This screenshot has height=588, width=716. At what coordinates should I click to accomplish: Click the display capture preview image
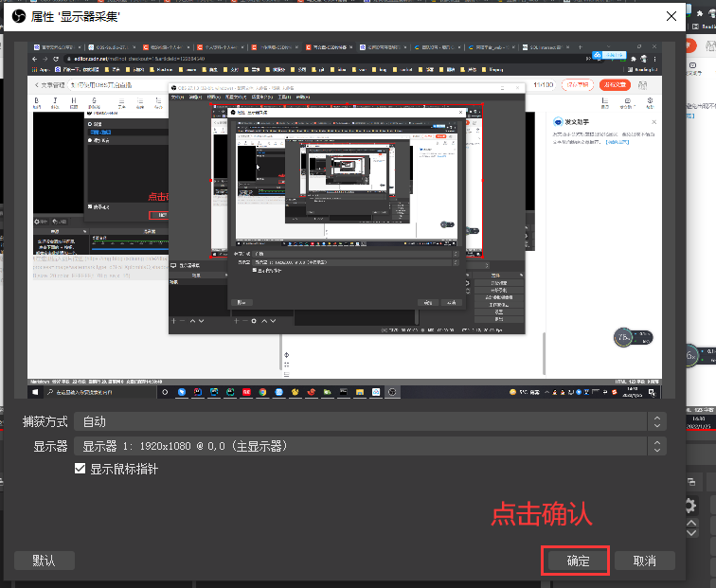pyautogui.click(x=345, y=220)
